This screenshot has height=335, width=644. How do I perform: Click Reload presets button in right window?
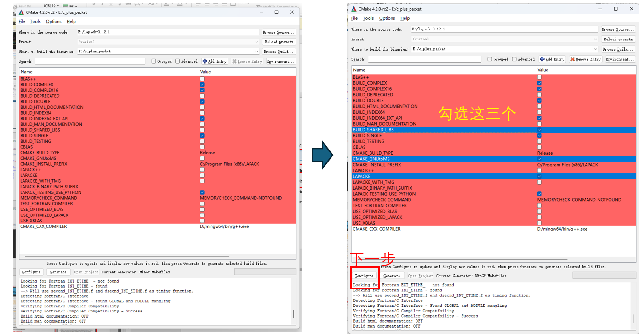pos(618,39)
